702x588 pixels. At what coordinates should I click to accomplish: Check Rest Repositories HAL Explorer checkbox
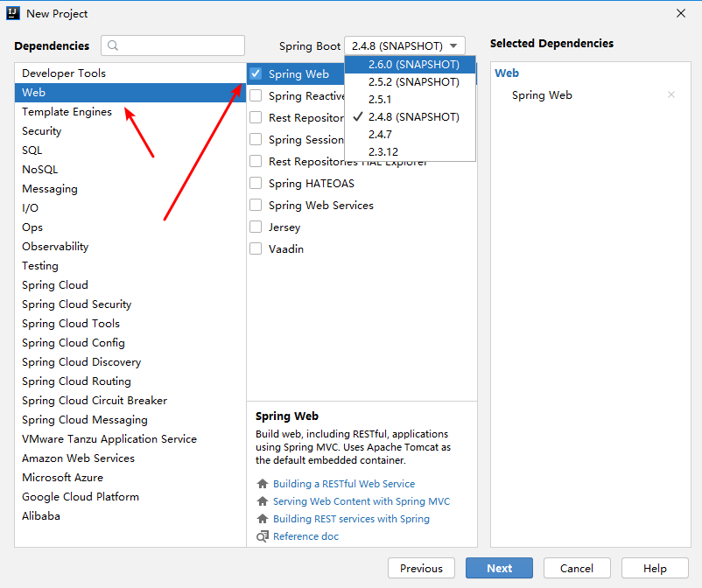pos(256,161)
